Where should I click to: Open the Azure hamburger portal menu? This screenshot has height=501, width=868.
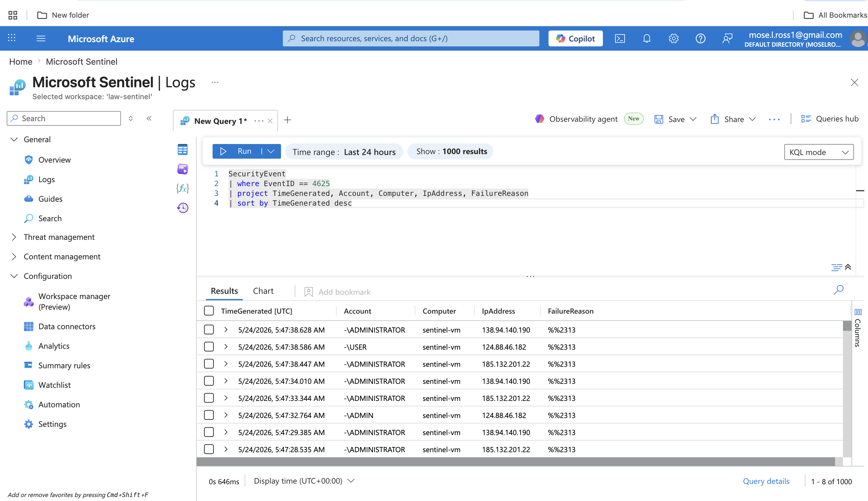click(41, 38)
